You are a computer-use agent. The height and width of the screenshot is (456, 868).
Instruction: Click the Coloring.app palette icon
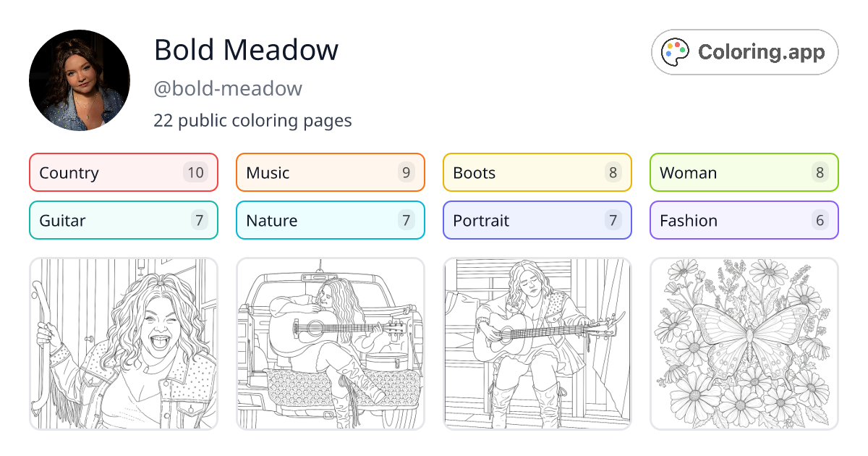(676, 51)
